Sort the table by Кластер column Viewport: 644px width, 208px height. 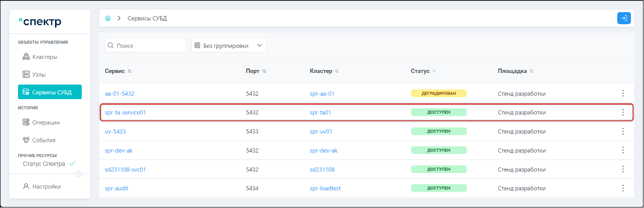coord(337,71)
